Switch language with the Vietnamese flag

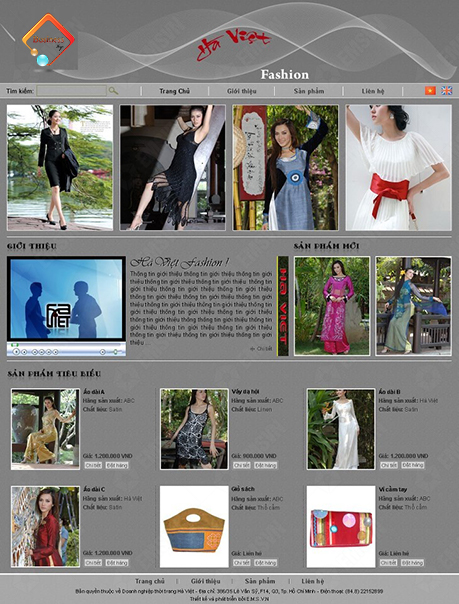(430, 91)
